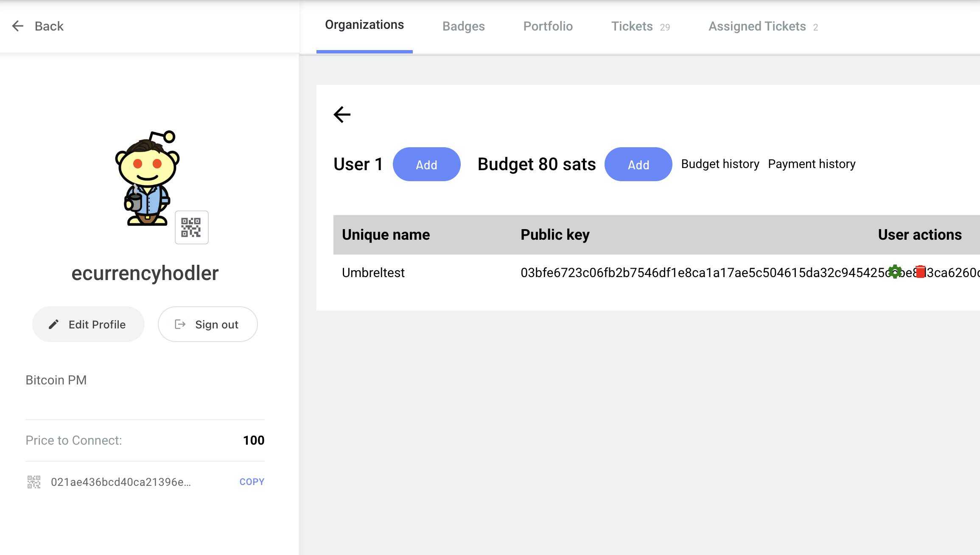Copy the node public key with COPY

click(252, 482)
